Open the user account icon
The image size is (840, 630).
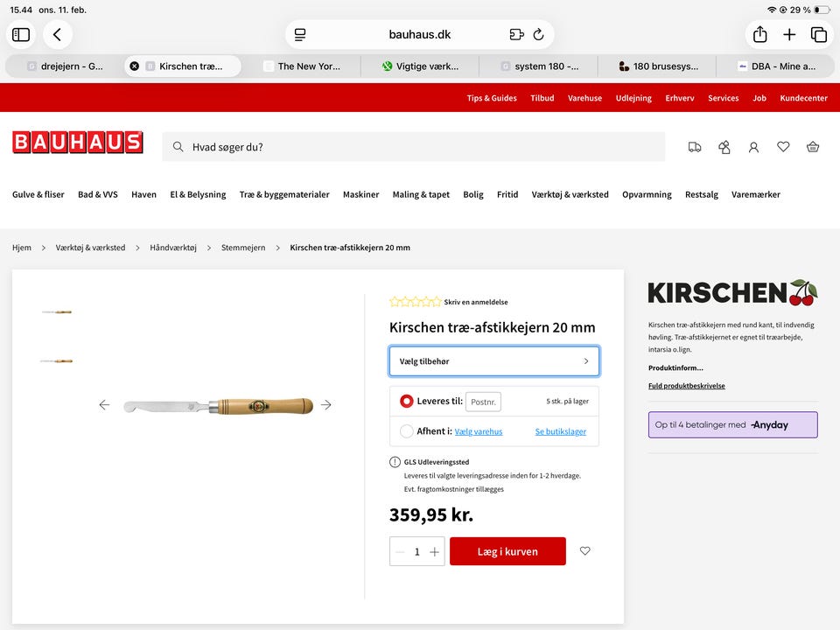click(x=753, y=147)
